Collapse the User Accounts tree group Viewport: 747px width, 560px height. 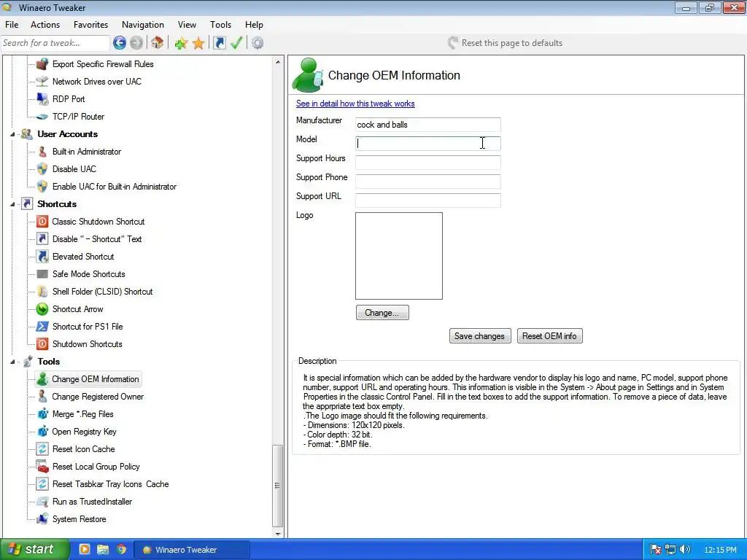tap(12, 134)
